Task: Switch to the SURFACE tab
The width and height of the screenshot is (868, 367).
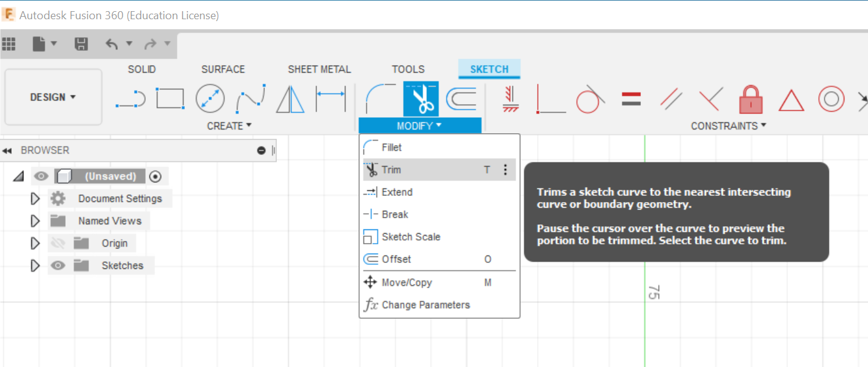Action: point(223,69)
